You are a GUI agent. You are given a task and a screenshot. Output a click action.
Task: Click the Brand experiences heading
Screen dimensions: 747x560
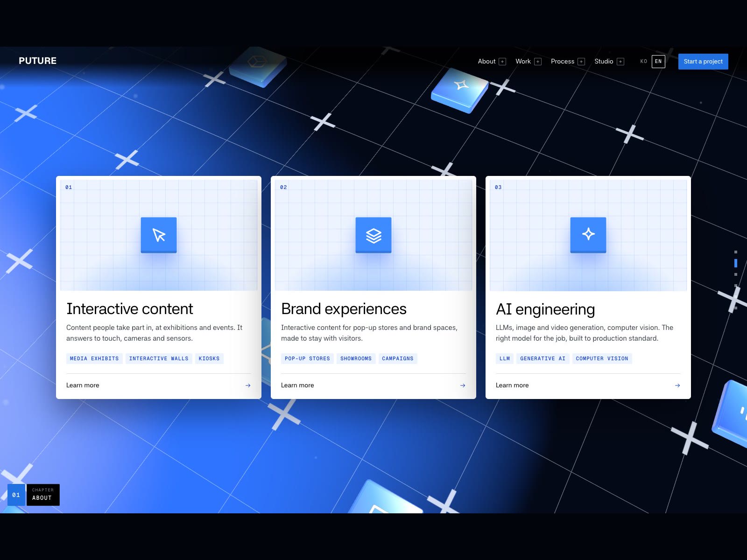[x=344, y=309]
